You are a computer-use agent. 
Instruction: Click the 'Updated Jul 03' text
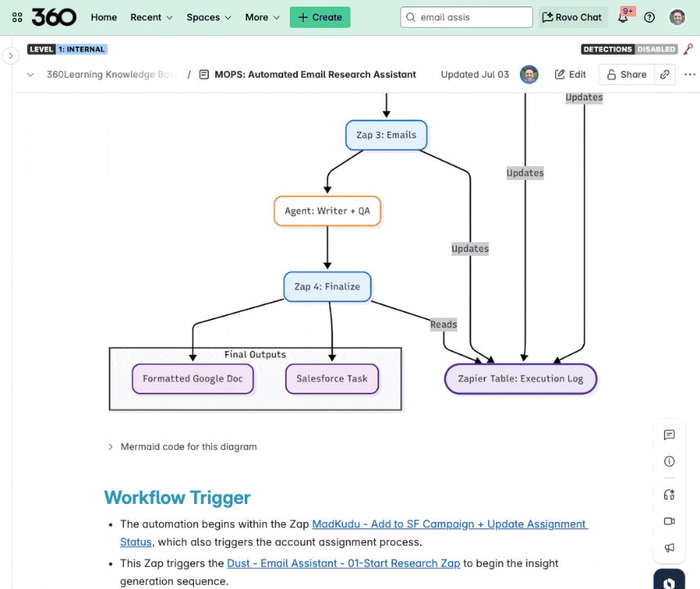coord(475,74)
